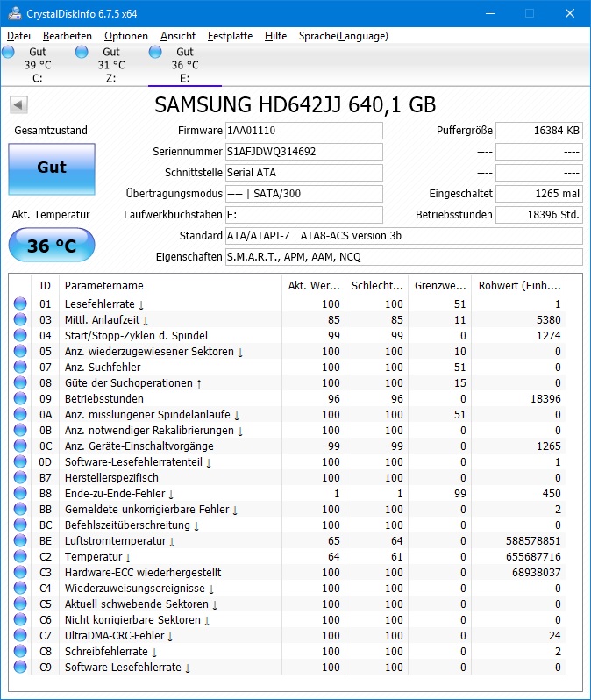Click status circle for Gemeldete unkorrigierbare Fehler
Image resolution: width=591 pixels, height=700 pixels.
20,509
